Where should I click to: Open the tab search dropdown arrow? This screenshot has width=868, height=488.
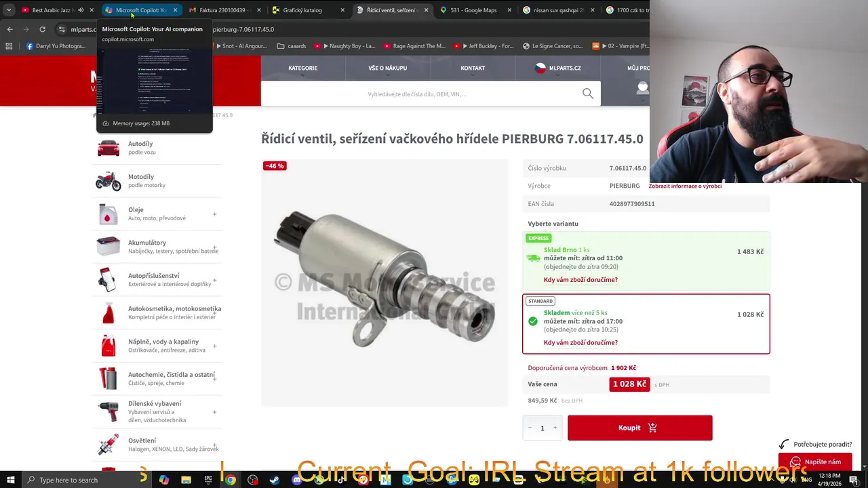pos(8,10)
